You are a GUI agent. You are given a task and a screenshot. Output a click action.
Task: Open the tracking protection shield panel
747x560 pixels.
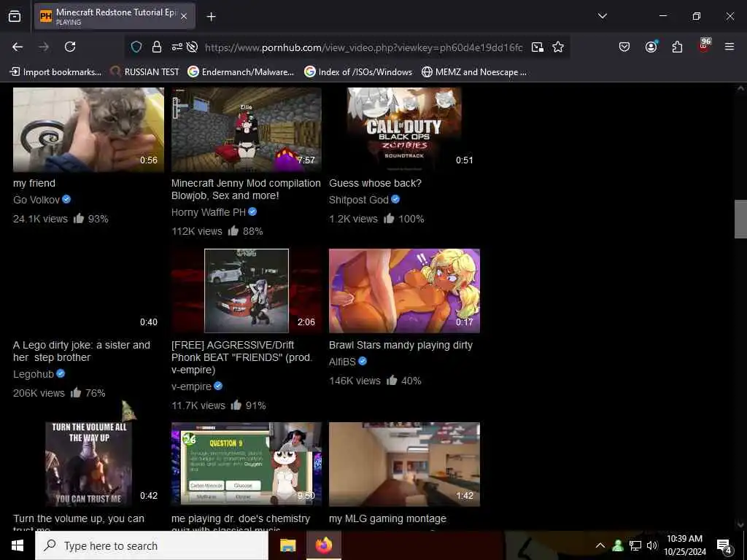pyautogui.click(x=136, y=47)
